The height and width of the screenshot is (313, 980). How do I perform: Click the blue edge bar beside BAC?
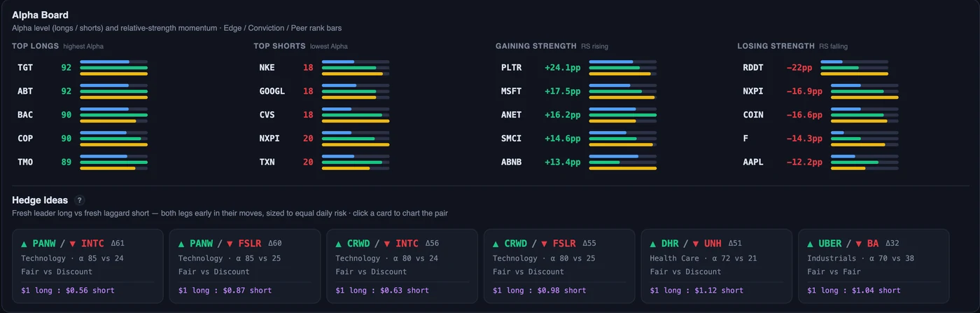pos(104,109)
